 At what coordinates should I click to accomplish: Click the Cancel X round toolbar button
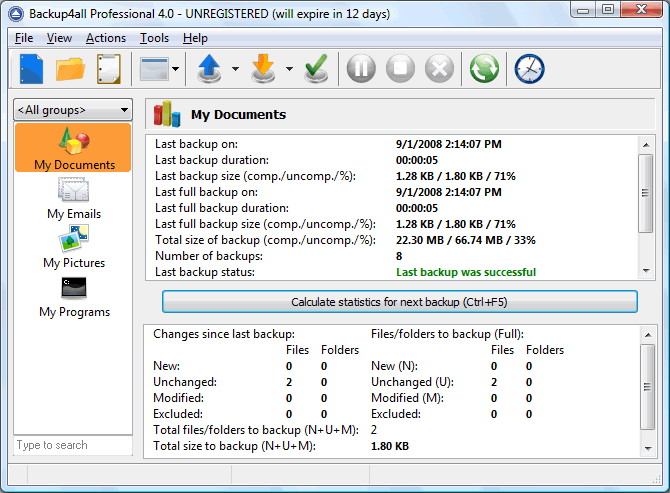[439, 69]
